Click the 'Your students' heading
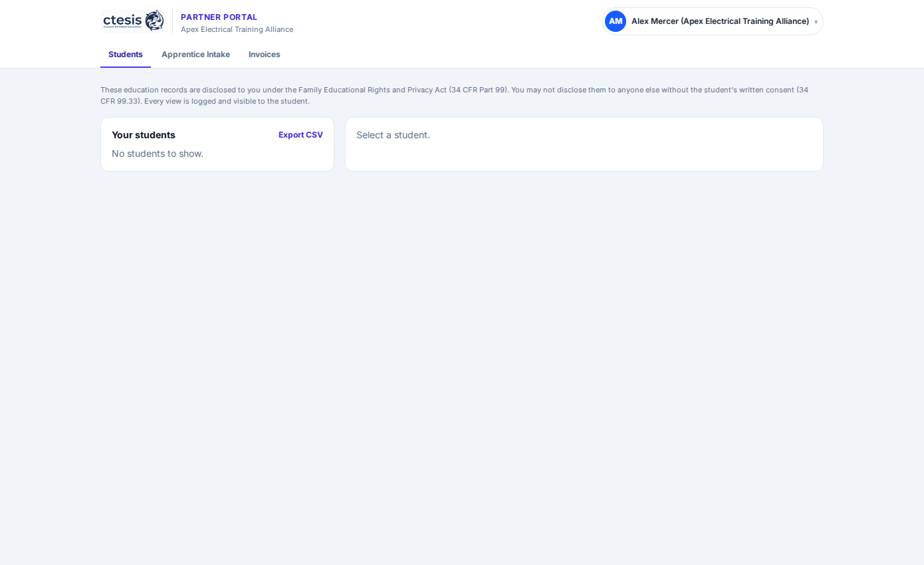Image resolution: width=924 pixels, height=565 pixels. pos(144,135)
